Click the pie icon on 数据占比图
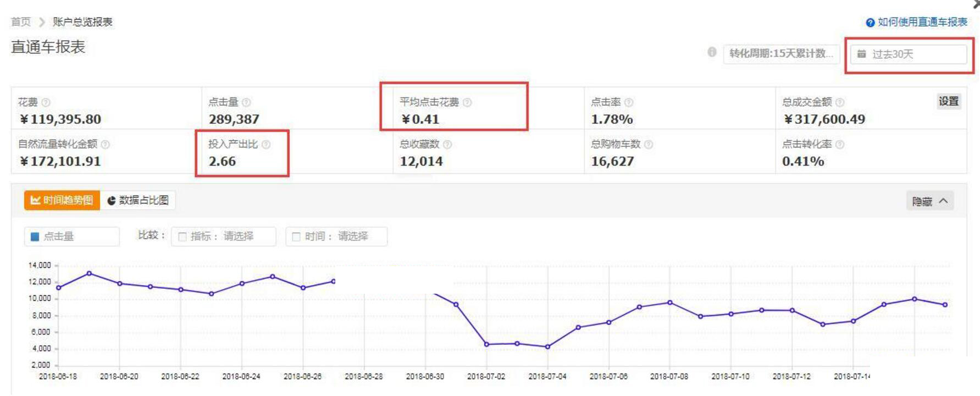This screenshot has width=980, height=396. click(x=112, y=201)
